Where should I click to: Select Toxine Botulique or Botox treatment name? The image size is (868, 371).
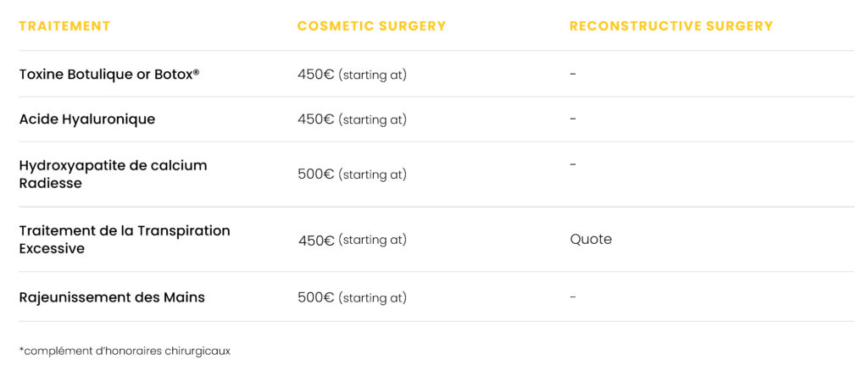(109, 74)
